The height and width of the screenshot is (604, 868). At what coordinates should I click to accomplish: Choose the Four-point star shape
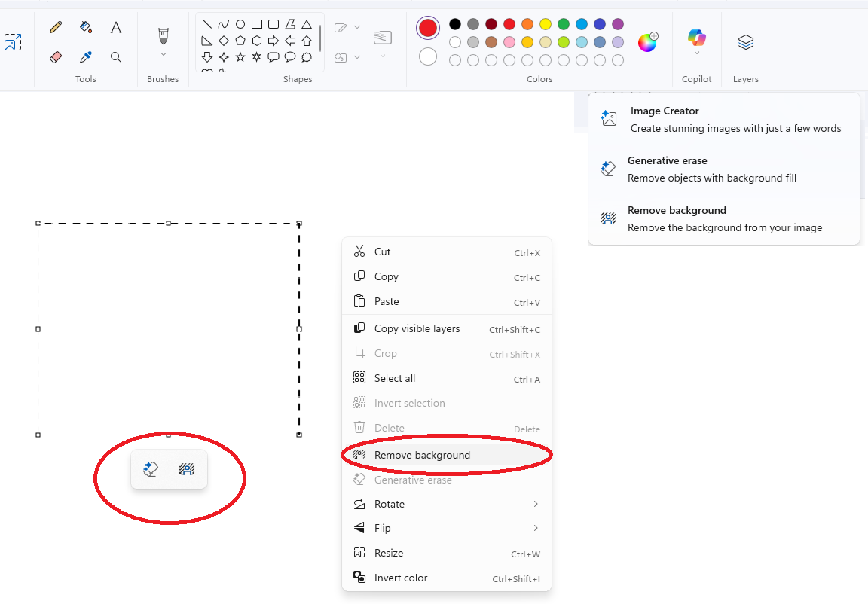pos(224,57)
